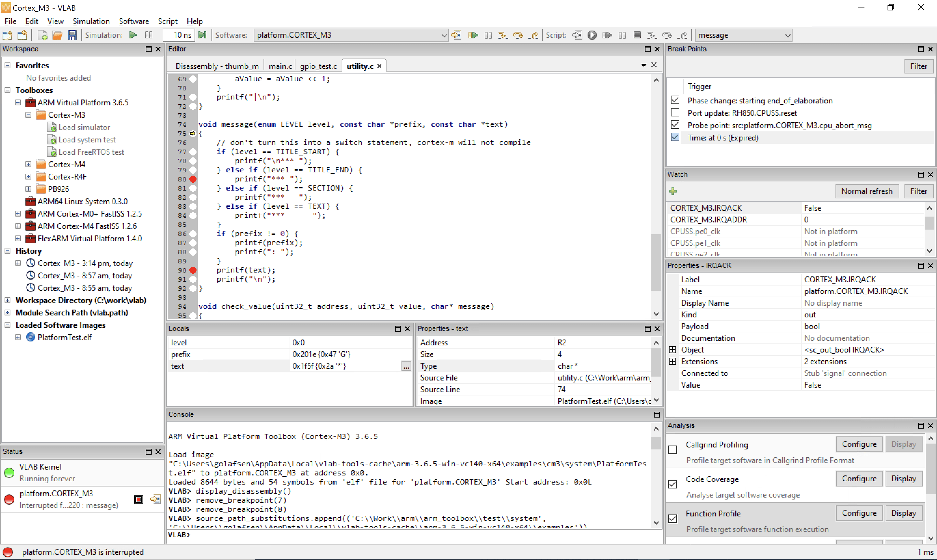
Task: Switch to the main.c editor tab
Action: coord(280,66)
